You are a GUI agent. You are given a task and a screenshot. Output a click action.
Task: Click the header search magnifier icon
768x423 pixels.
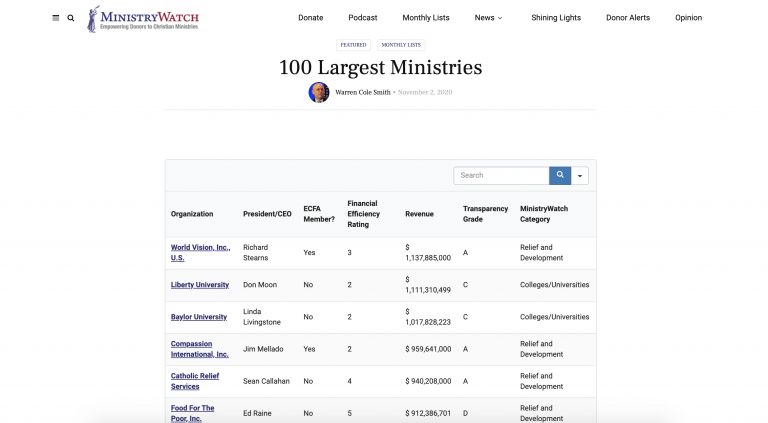[71, 18]
